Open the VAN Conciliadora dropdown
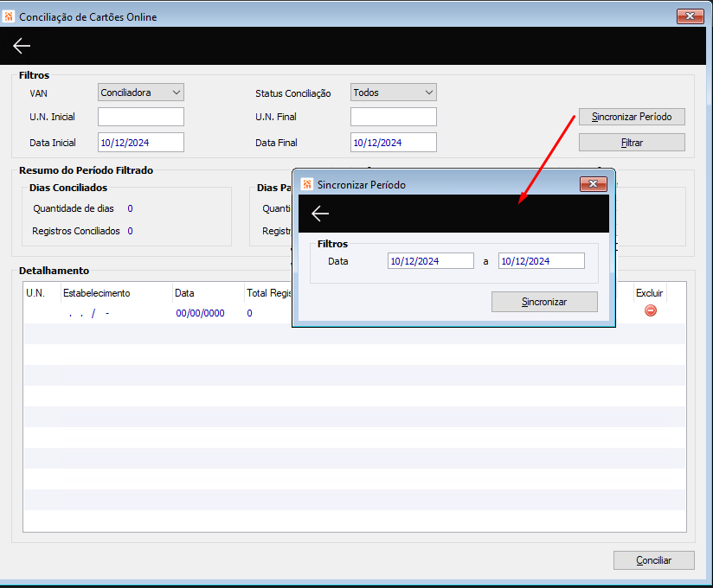Screen dimensions: 713x588 (x=141, y=93)
